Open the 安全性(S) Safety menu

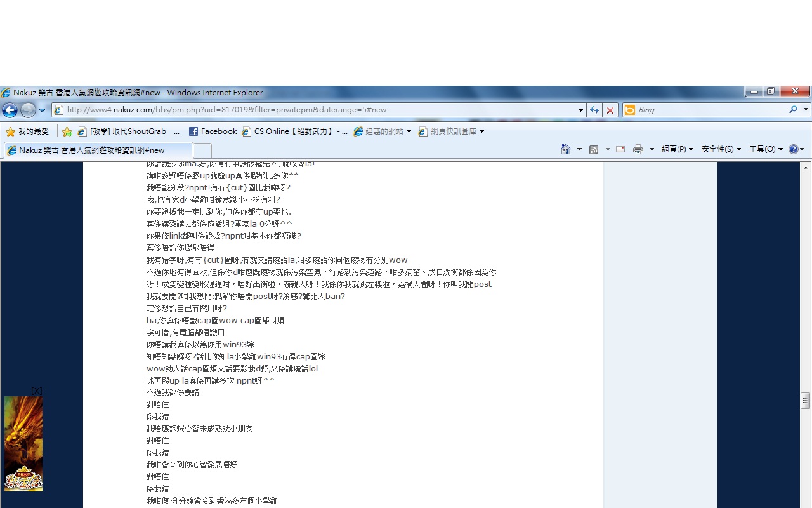(x=721, y=149)
